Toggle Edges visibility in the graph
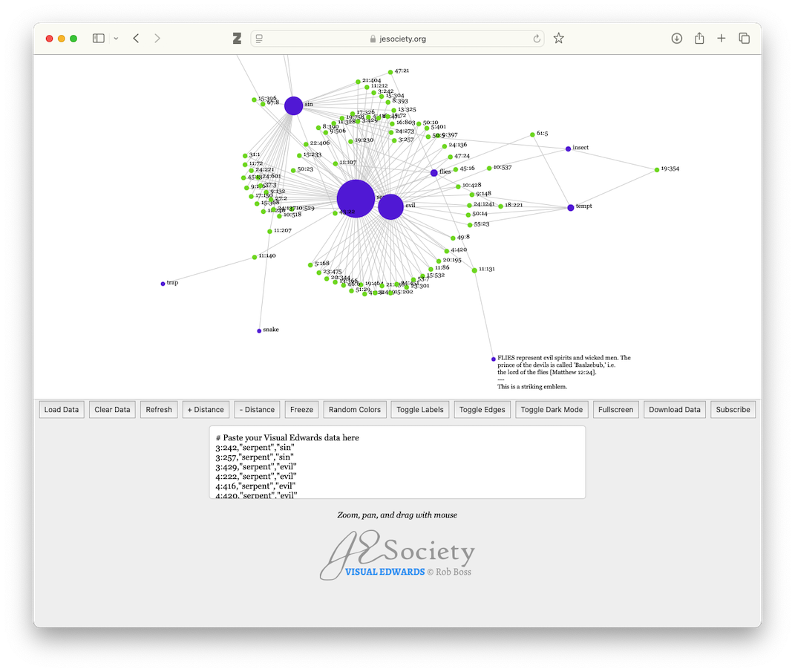Screen dimensions: 795x672 482,410
